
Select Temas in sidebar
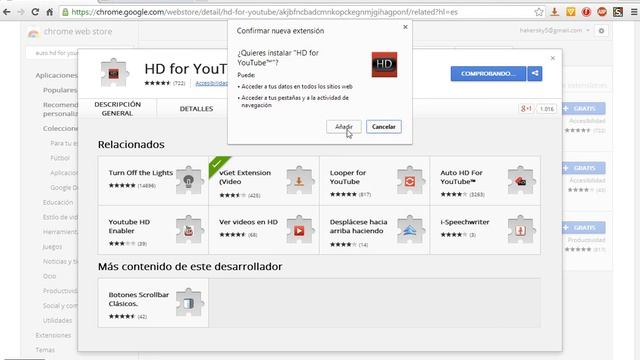click(x=45, y=350)
